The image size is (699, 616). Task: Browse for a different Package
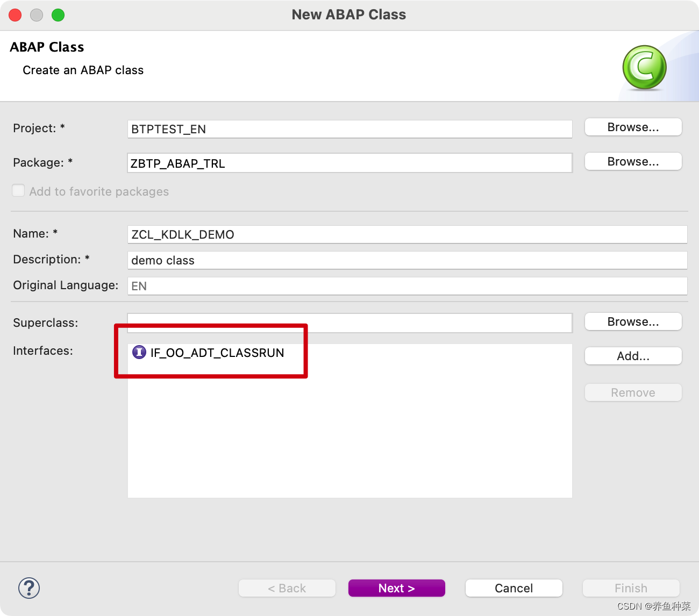pyautogui.click(x=633, y=161)
